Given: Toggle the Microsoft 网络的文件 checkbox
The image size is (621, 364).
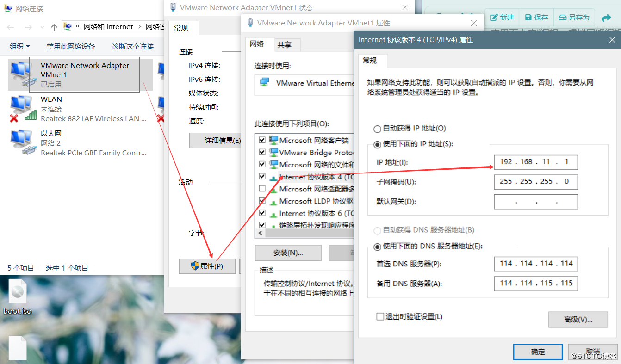Looking at the screenshot, I should (x=262, y=164).
